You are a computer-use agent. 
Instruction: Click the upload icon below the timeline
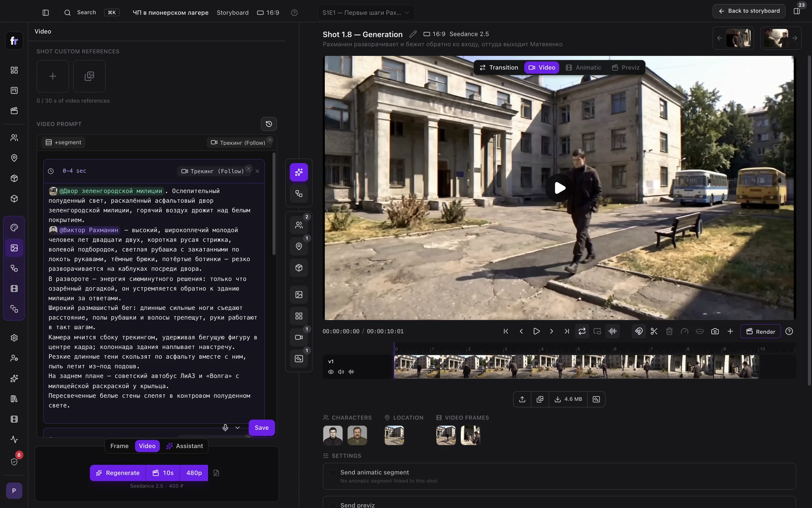(522, 399)
